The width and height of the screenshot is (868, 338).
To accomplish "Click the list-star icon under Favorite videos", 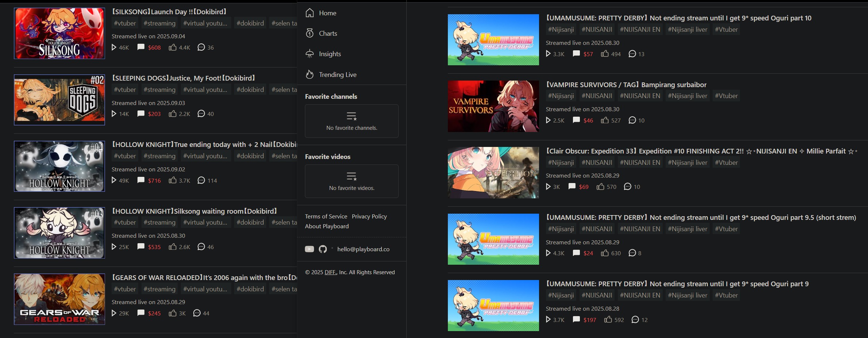I will pos(352,176).
